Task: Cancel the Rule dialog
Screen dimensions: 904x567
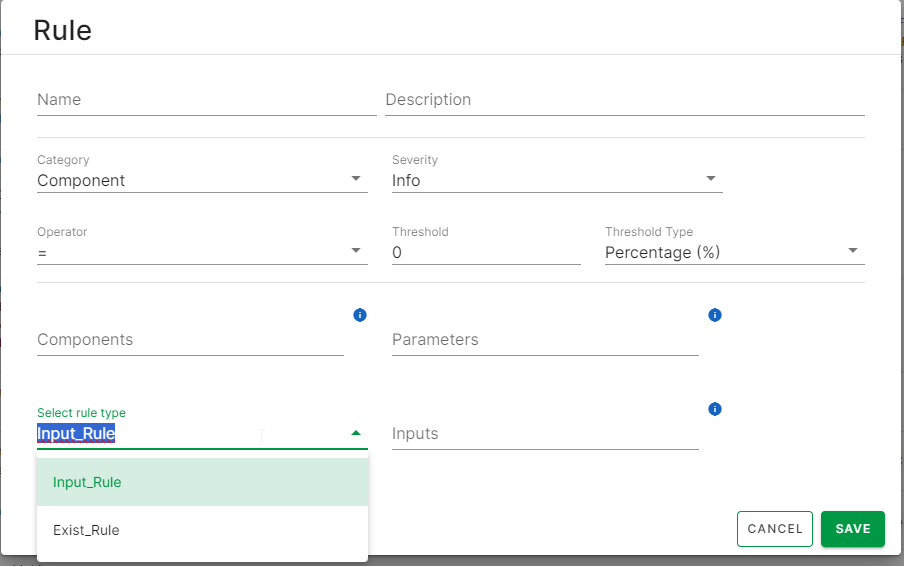Action: [775, 529]
